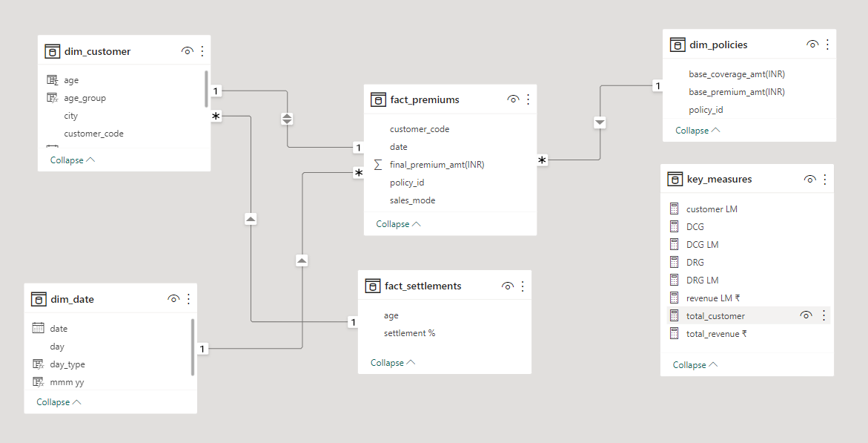868x443 pixels.
Task: Click the measure icon next to DCG LM
Action: (675, 244)
